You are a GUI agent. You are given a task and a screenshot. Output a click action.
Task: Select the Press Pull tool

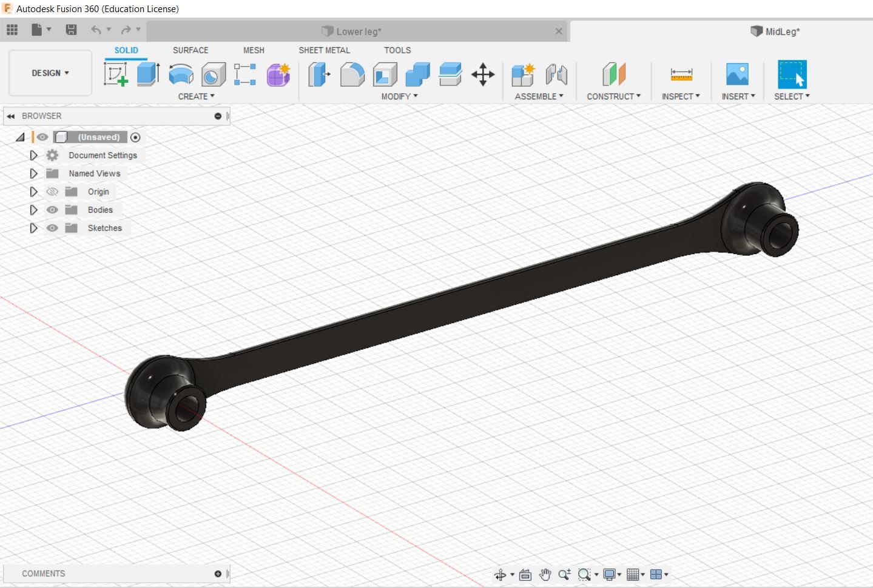319,75
